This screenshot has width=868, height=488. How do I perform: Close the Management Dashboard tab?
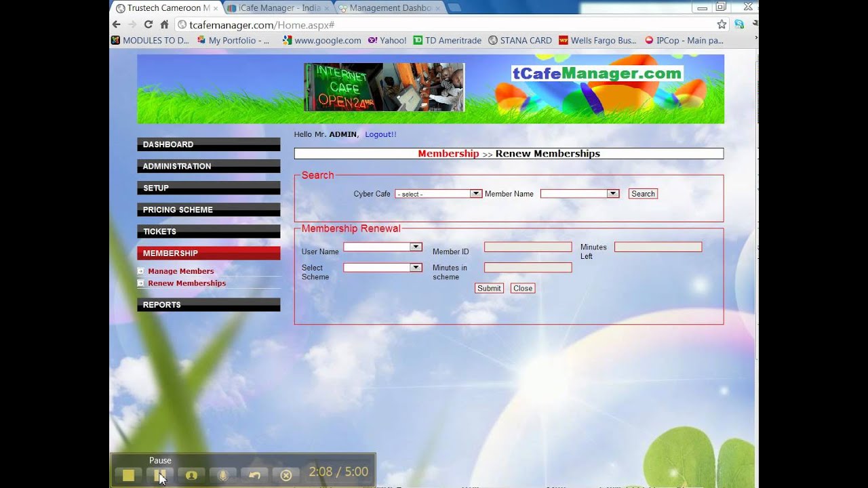(x=437, y=8)
